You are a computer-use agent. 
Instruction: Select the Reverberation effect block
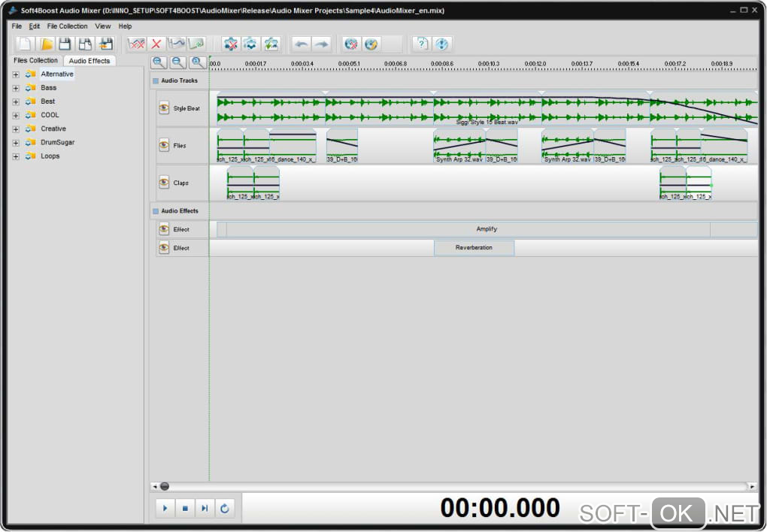[474, 248]
